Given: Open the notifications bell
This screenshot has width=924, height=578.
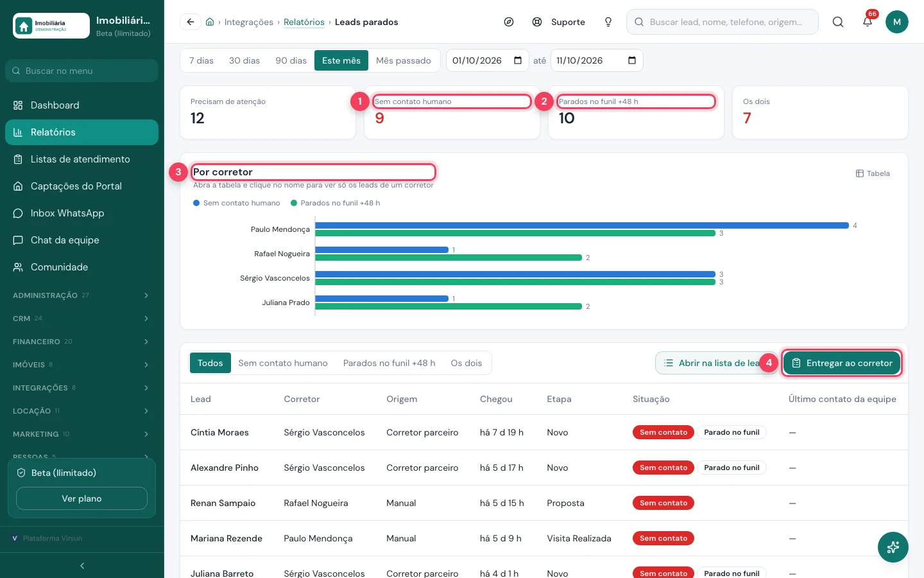Looking at the screenshot, I should (868, 22).
